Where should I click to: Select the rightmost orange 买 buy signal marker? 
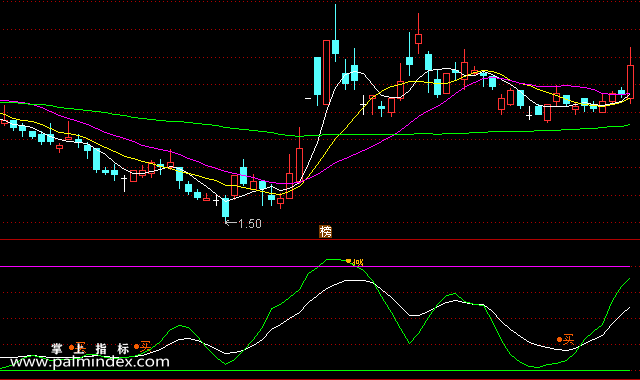[x=566, y=340]
